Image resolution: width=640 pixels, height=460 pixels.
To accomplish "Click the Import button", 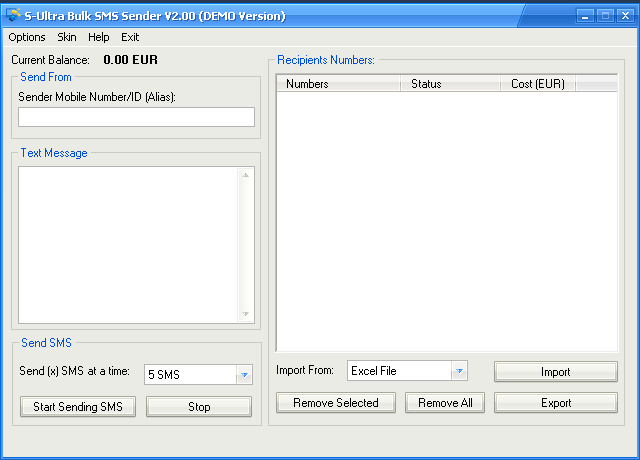I will [x=556, y=372].
